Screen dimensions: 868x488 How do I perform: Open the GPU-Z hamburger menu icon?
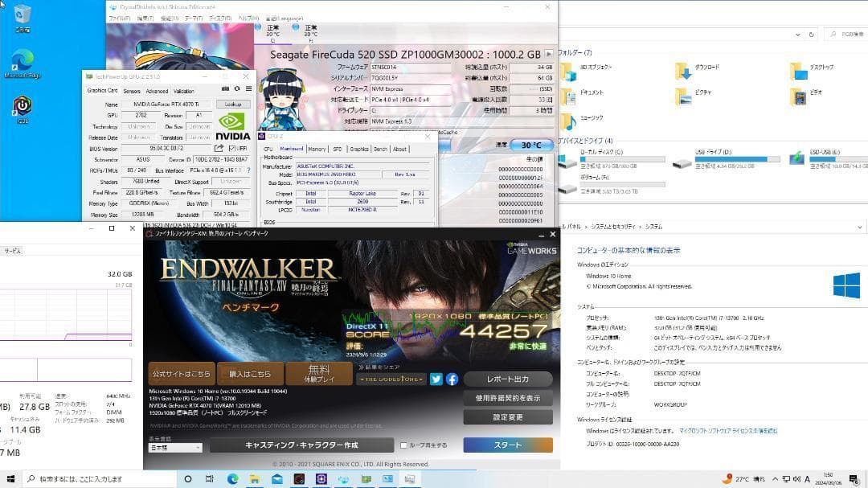[249, 88]
